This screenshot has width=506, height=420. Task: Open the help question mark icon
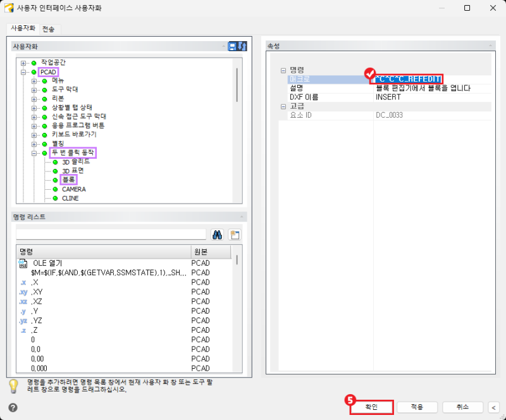(13, 408)
